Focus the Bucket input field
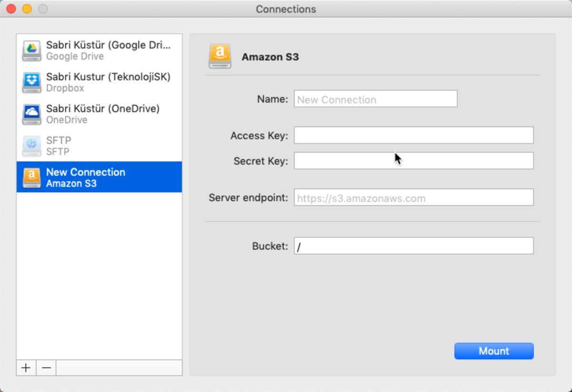The image size is (572, 392). (x=414, y=246)
